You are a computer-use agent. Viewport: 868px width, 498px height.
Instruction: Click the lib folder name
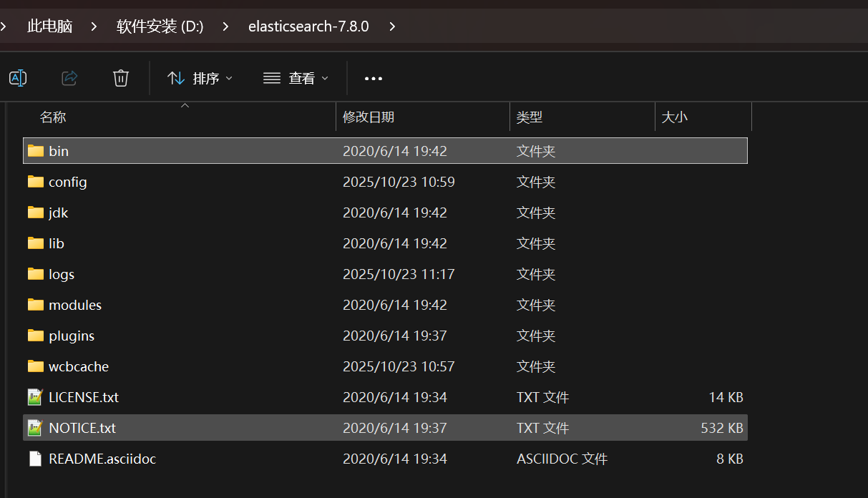(57, 243)
